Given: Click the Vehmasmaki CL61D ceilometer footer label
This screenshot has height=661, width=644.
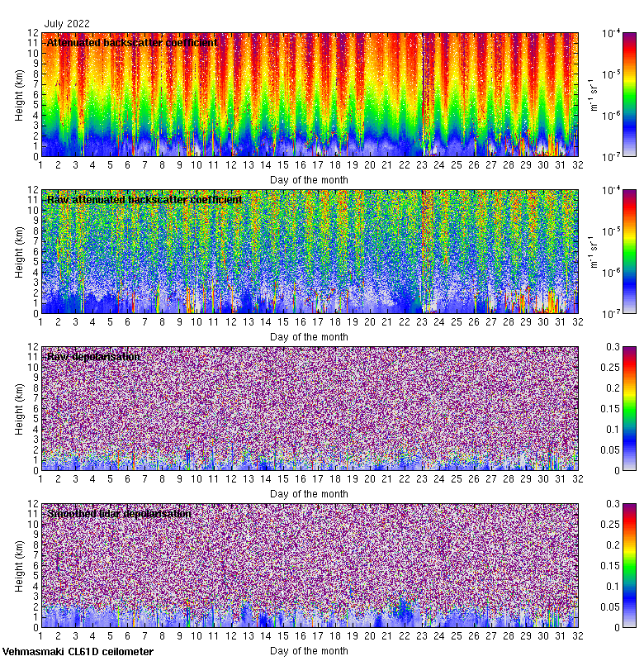Looking at the screenshot, I should coord(78,652).
